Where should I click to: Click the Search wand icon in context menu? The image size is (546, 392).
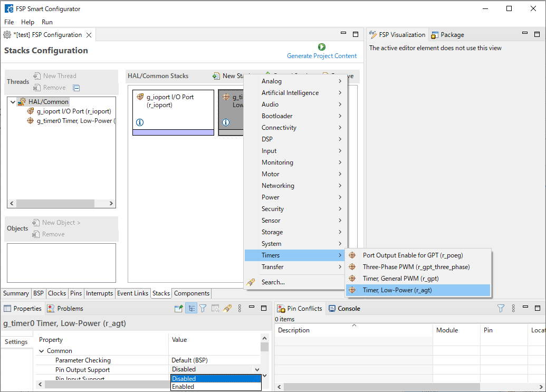pos(251,282)
